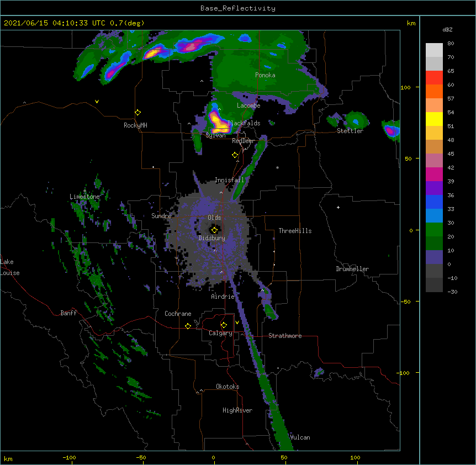
Task: Click the Stettler city label
Action: click(x=350, y=131)
